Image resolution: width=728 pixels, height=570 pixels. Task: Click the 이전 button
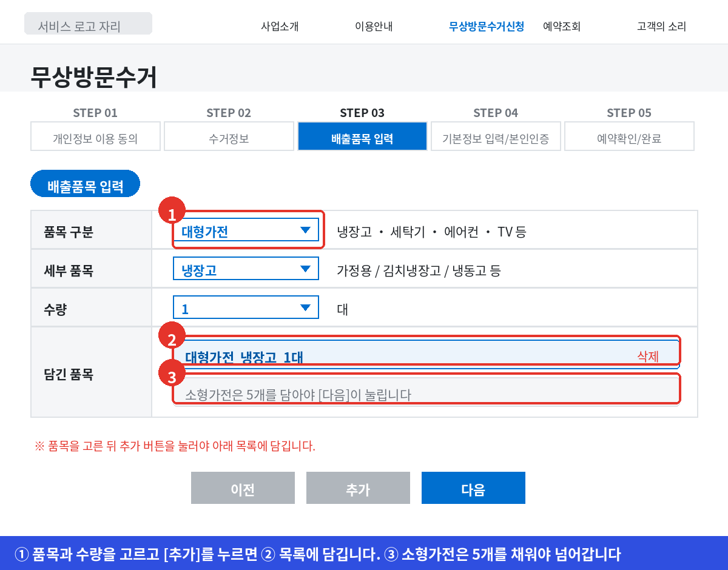click(243, 488)
